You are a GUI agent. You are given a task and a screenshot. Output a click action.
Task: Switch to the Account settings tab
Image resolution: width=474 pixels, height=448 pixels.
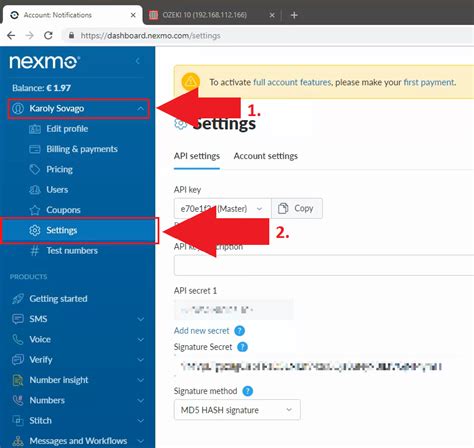click(266, 156)
